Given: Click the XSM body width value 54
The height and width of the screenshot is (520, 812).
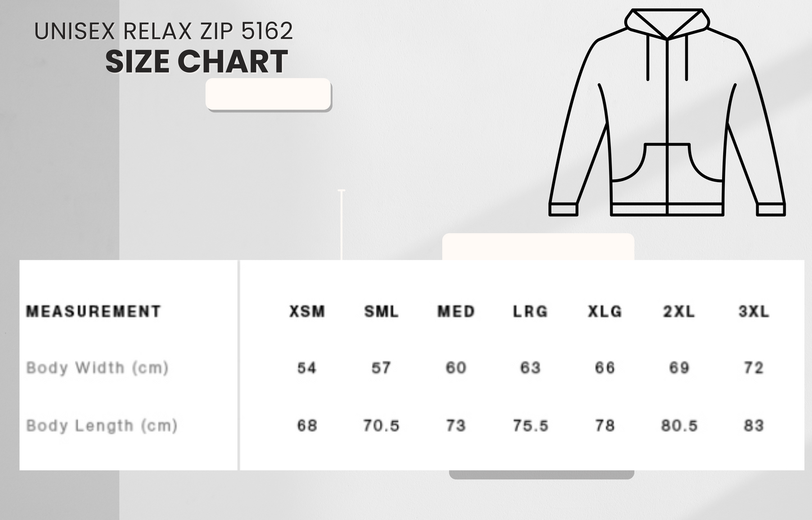Looking at the screenshot, I should 307,368.
